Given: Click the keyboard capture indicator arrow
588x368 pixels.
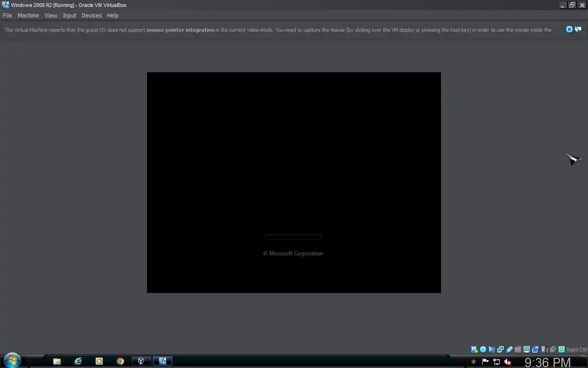Looking at the screenshot, I should [x=561, y=350].
